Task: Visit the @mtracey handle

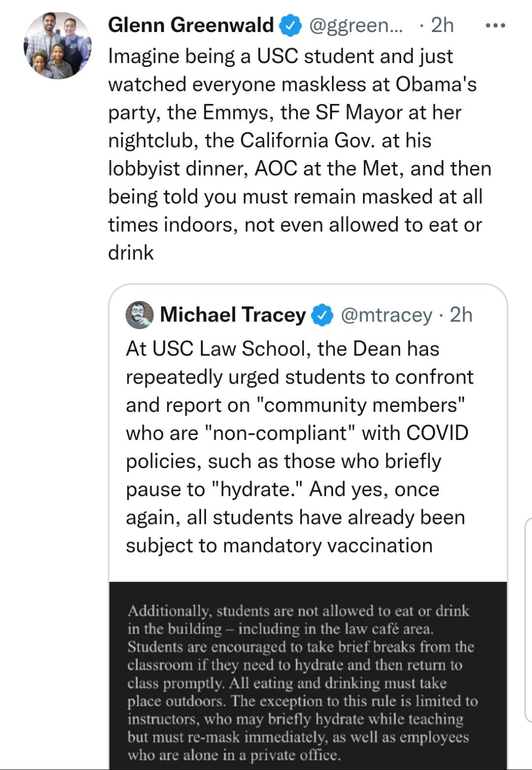Action: click(386, 315)
